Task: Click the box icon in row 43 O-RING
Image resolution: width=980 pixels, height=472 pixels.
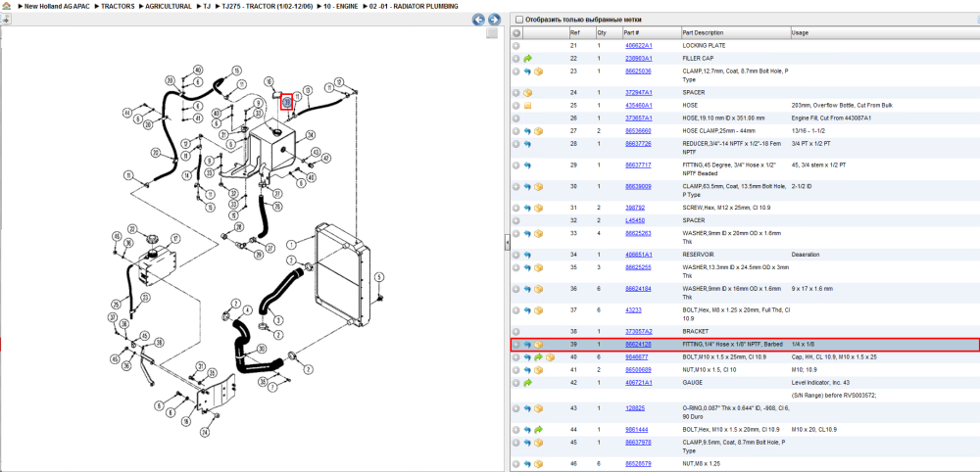Action: coord(538,408)
